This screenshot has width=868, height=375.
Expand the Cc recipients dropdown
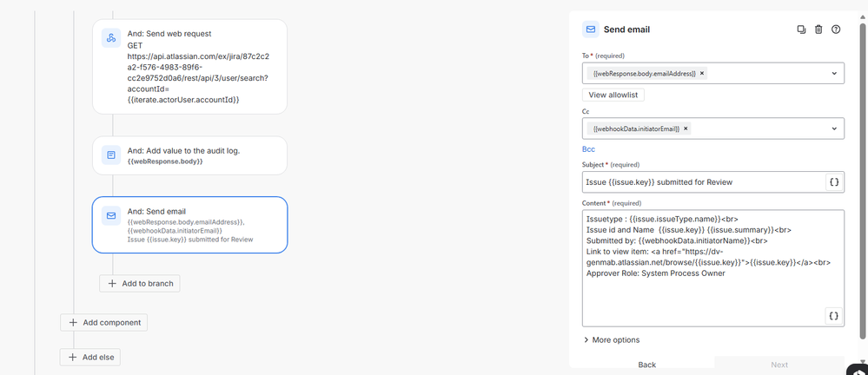click(x=834, y=128)
